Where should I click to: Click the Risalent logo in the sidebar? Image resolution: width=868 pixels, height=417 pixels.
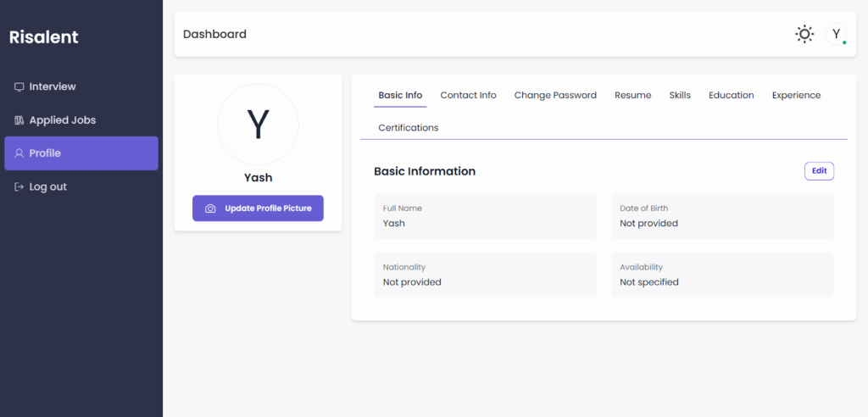tap(43, 37)
